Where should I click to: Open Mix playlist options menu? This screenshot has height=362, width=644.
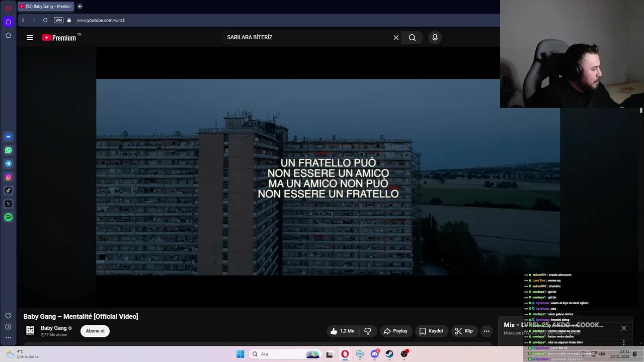pos(624,342)
